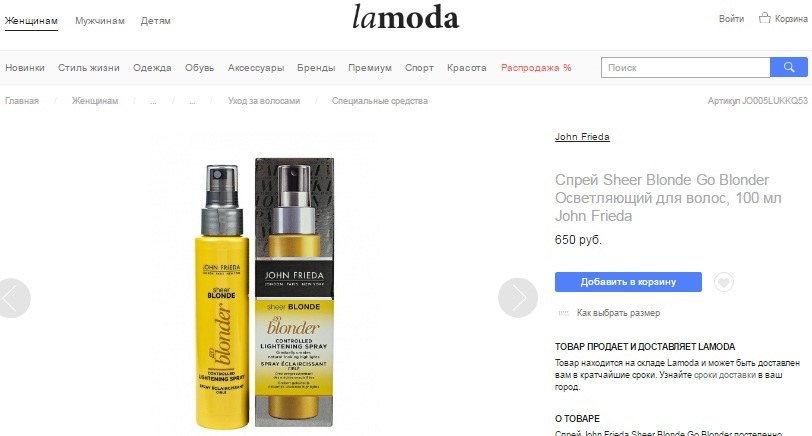This screenshot has height=436, width=812.
Task: Click the product bottle image
Action: pos(264,293)
